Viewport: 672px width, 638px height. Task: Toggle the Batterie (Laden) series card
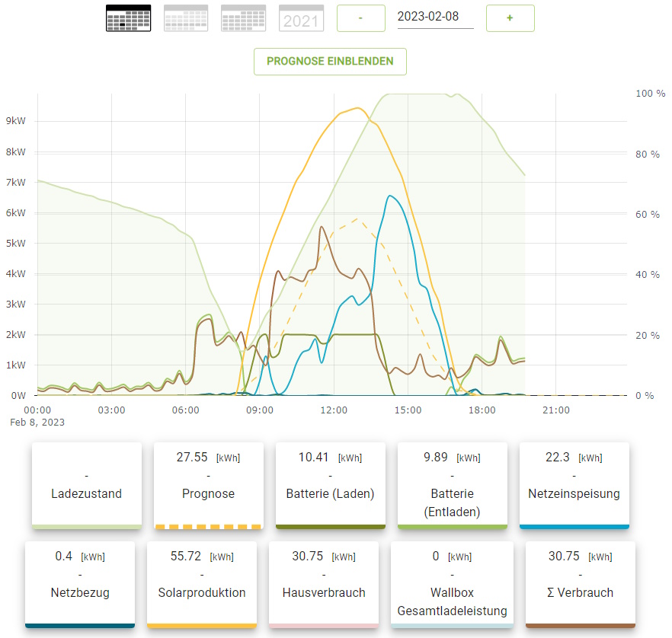pyautogui.click(x=331, y=486)
